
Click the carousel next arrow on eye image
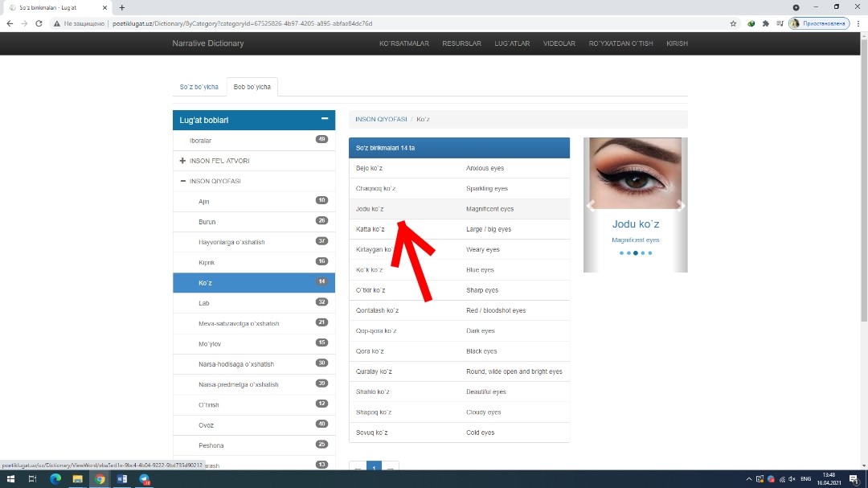tap(681, 206)
